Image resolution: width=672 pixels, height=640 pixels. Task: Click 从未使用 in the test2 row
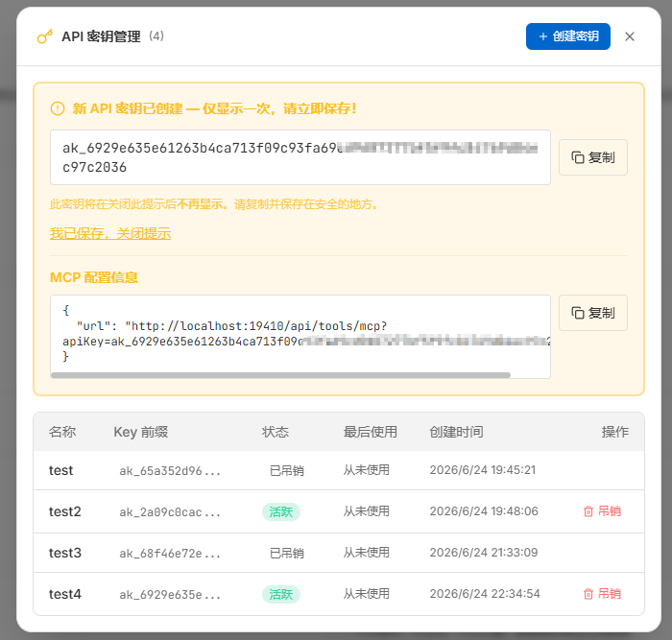(367, 511)
